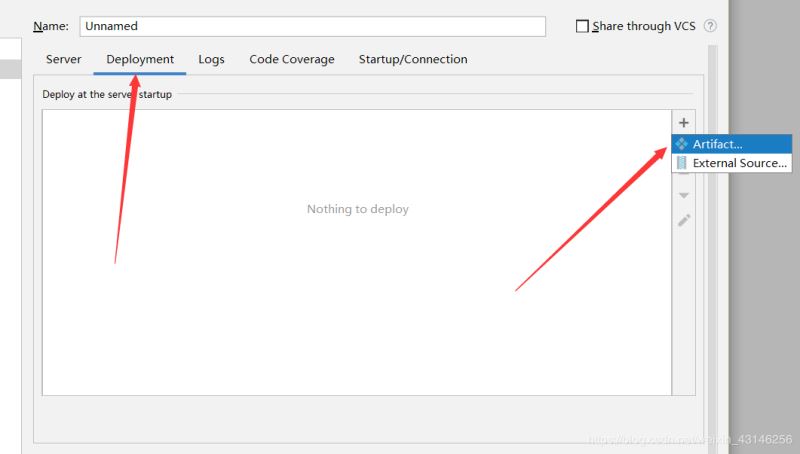
Task: Enable the Share through VCS checkbox
Action: 582,26
